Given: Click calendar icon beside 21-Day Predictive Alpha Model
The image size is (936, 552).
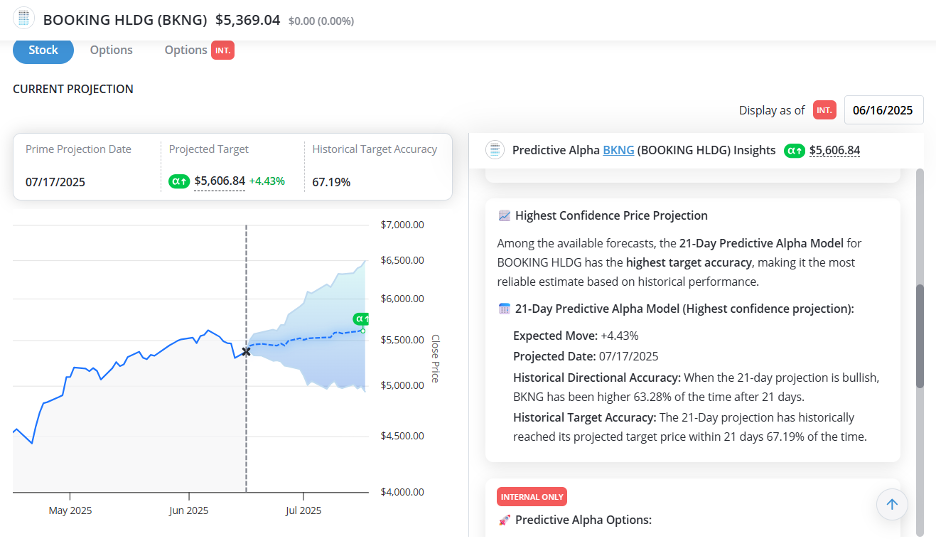Looking at the screenshot, I should (x=504, y=309).
